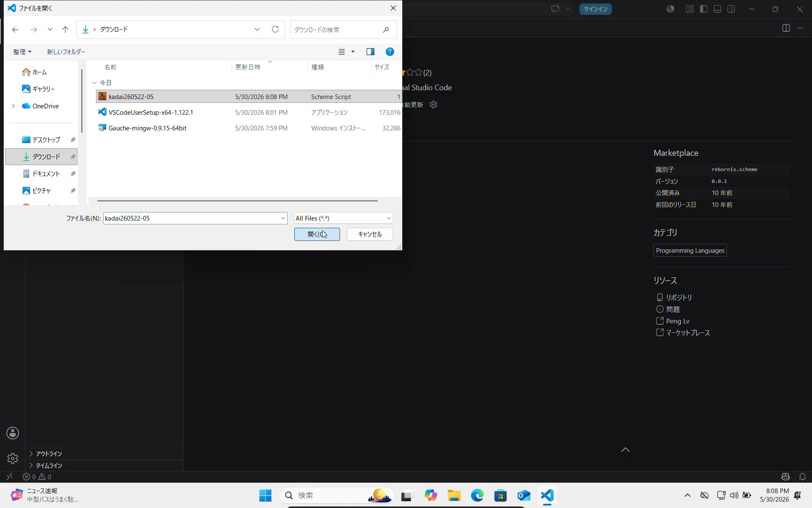
Task: Open editor more actions menu
Action: click(x=800, y=28)
